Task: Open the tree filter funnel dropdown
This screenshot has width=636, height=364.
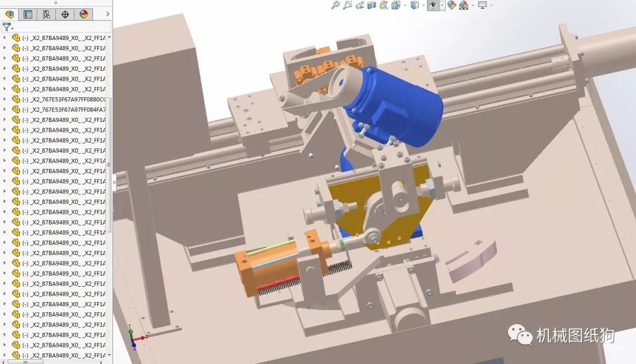Action: coord(7,27)
